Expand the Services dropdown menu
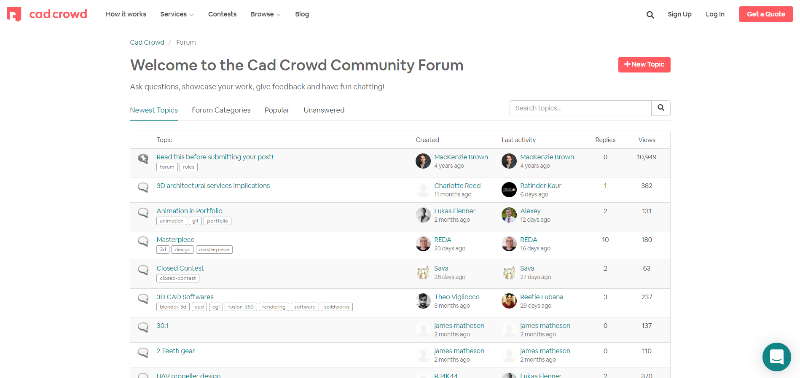800x378 pixels. click(177, 14)
